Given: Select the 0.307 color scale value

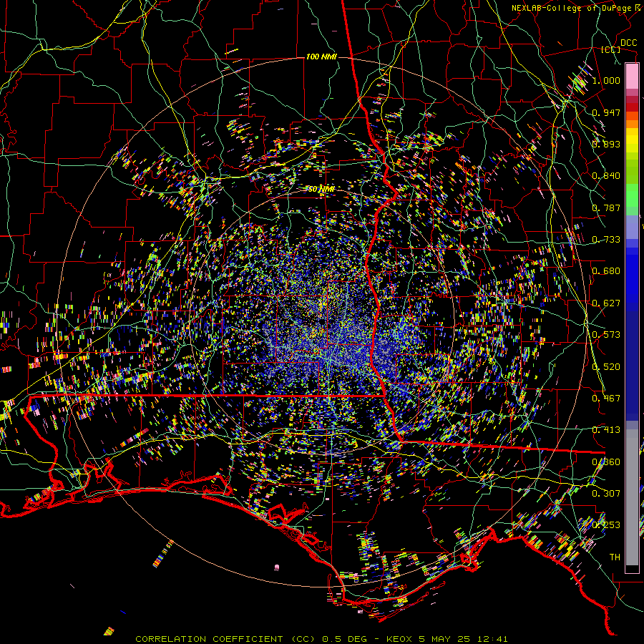Looking at the screenshot, I should (x=606, y=493).
